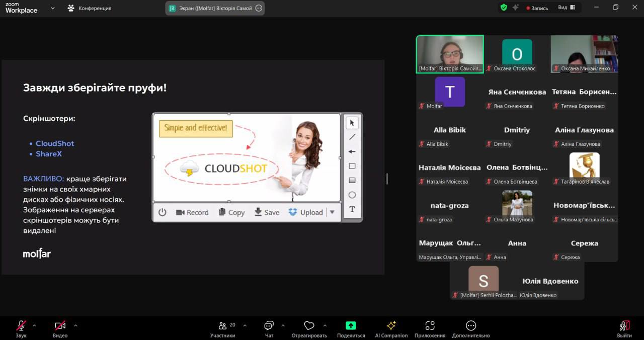Screen dimensions: 644x340
Task: Open the Zoom Workplace dropdown chevron
Action: pyautogui.click(x=53, y=8)
